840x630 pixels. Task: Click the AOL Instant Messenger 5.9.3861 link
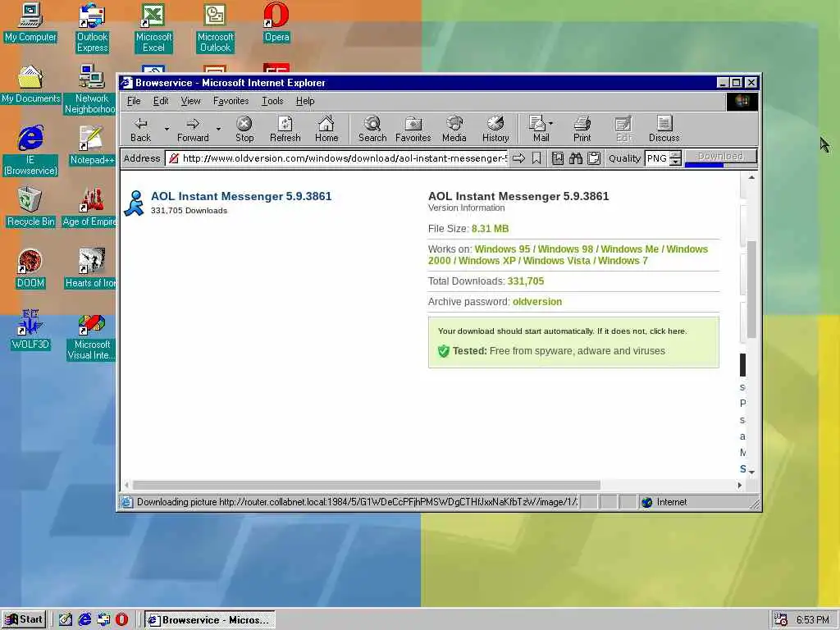241,196
